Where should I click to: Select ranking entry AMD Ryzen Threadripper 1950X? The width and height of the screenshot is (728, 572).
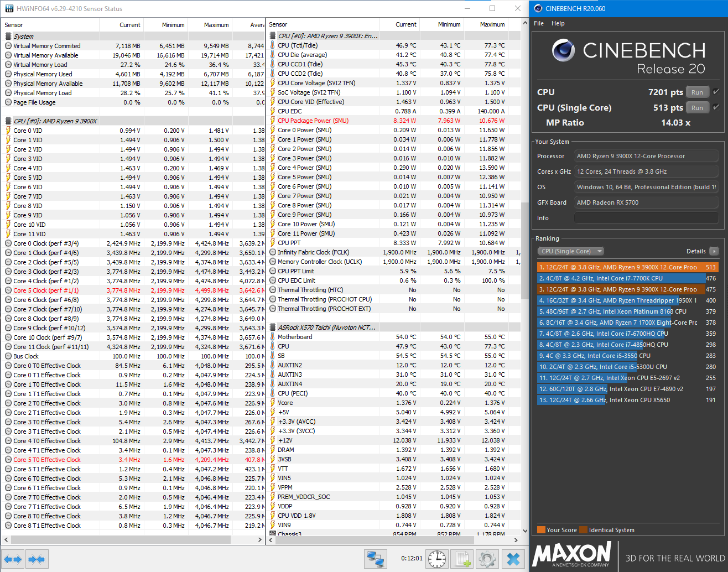[x=628, y=300]
